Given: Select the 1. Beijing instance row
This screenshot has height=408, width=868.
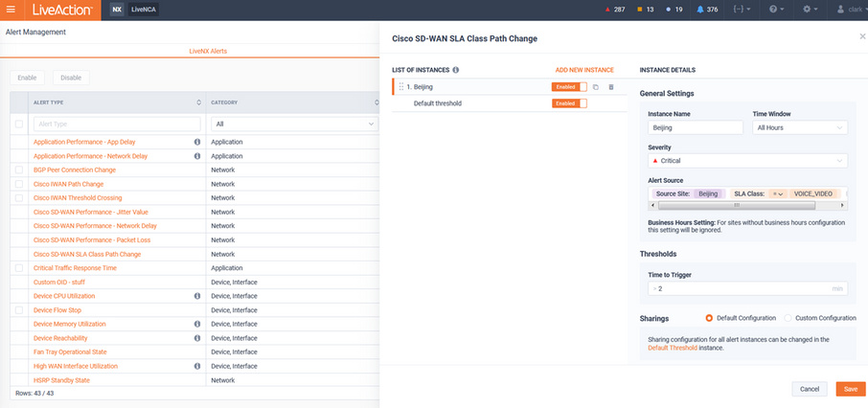Looking at the screenshot, I should coord(510,87).
